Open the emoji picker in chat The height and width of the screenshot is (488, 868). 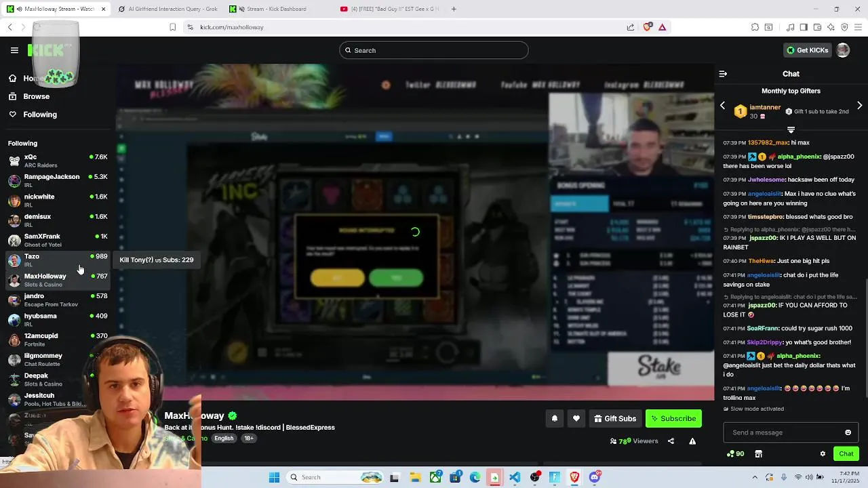[x=848, y=432]
